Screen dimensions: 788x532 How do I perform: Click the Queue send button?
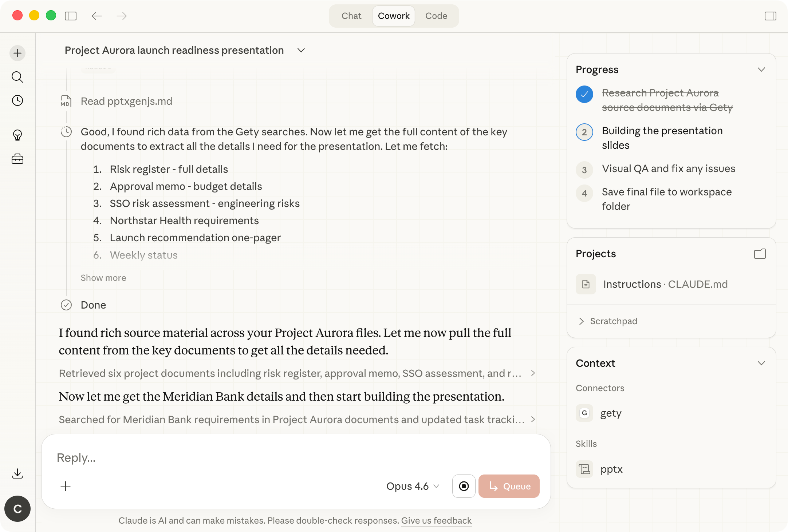pos(509,486)
